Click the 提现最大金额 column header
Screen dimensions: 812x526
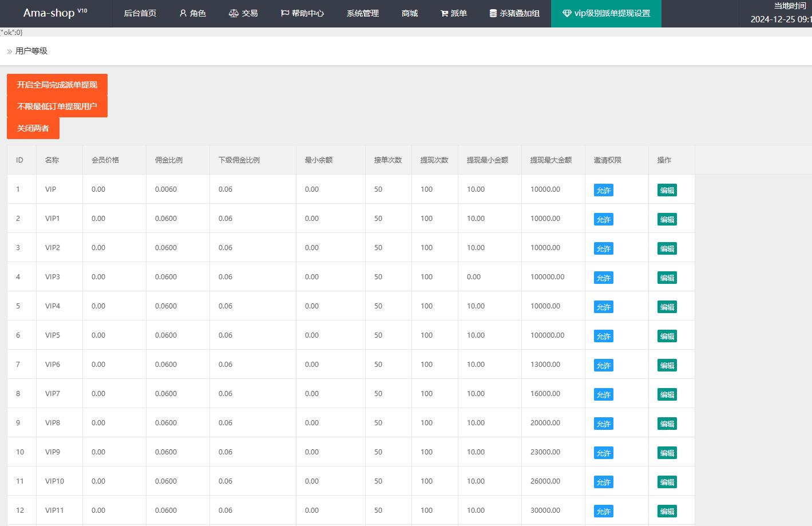coord(551,160)
